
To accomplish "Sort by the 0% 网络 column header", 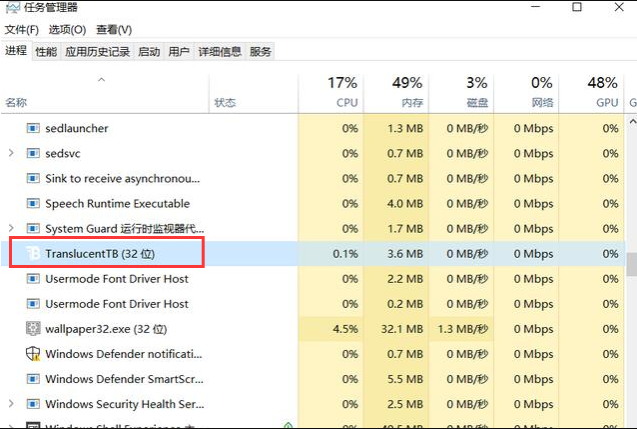I will pyautogui.click(x=526, y=93).
